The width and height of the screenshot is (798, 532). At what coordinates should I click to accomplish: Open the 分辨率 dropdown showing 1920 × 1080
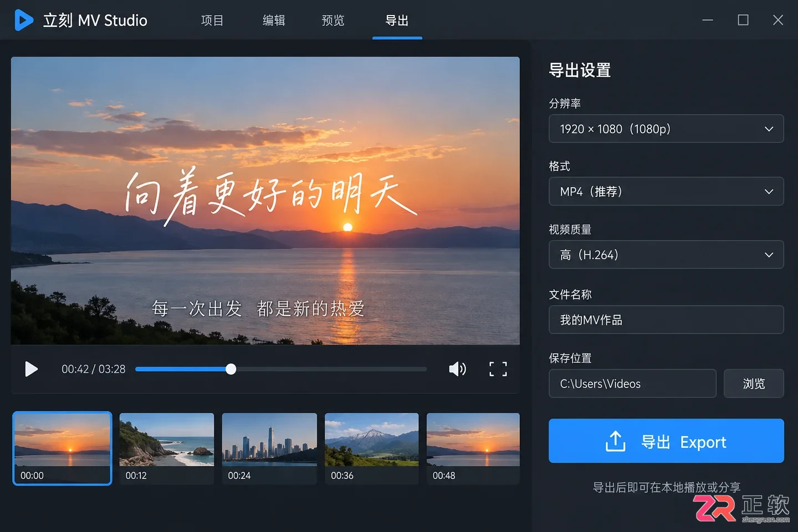666,129
